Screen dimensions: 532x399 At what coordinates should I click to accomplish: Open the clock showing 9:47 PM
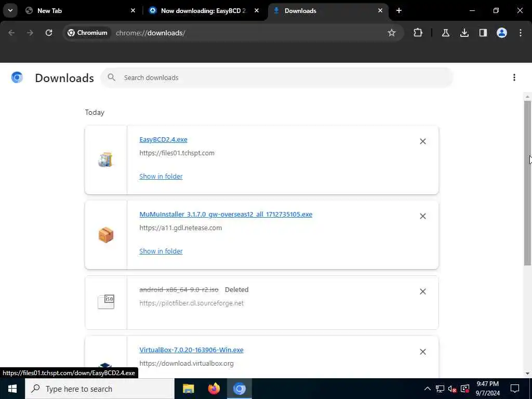click(487, 389)
